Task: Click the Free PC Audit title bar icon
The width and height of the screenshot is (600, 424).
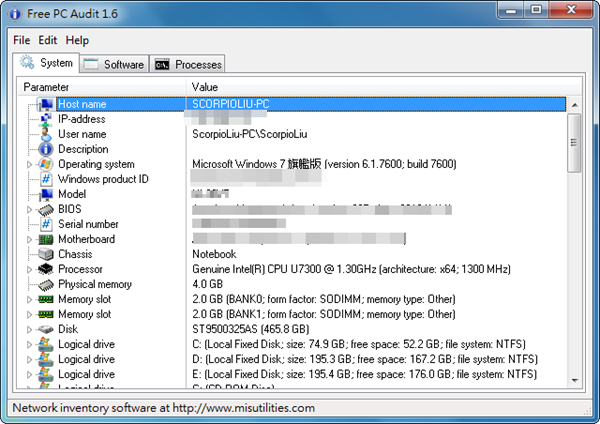Action: point(15,14)
